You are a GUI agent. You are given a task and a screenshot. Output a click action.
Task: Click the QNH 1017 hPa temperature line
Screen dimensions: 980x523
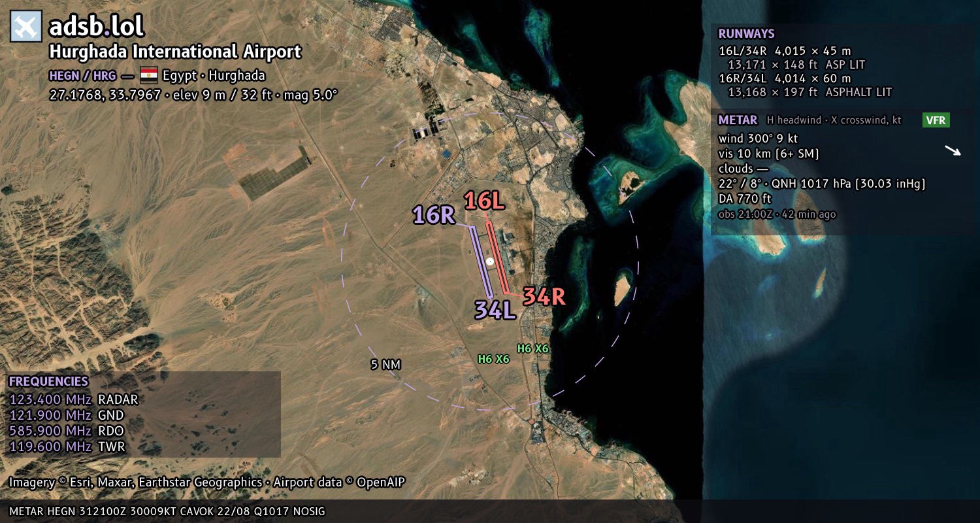click(x=822, y=184)
